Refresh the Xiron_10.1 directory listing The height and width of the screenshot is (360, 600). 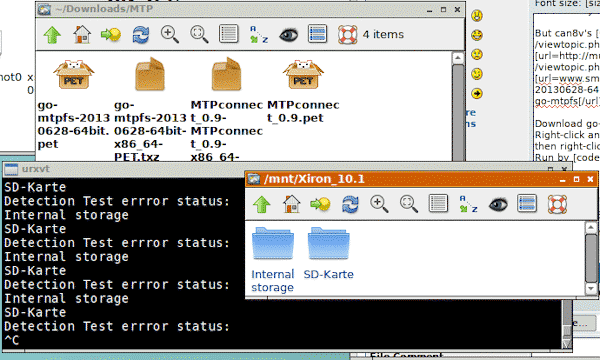point(350,204)
